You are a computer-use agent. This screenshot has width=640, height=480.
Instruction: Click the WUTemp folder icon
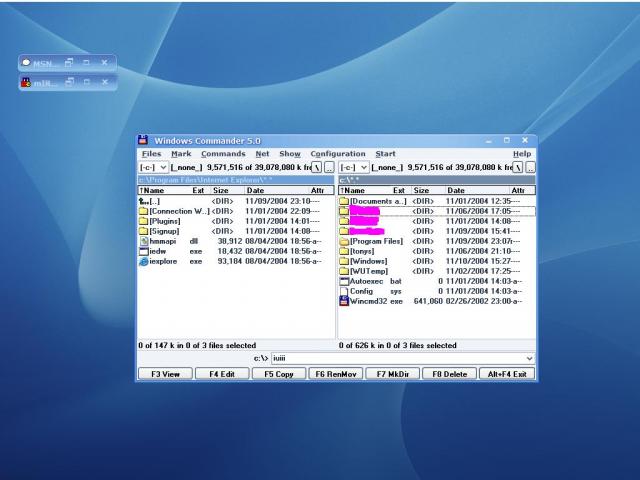[x=344, y=271]
